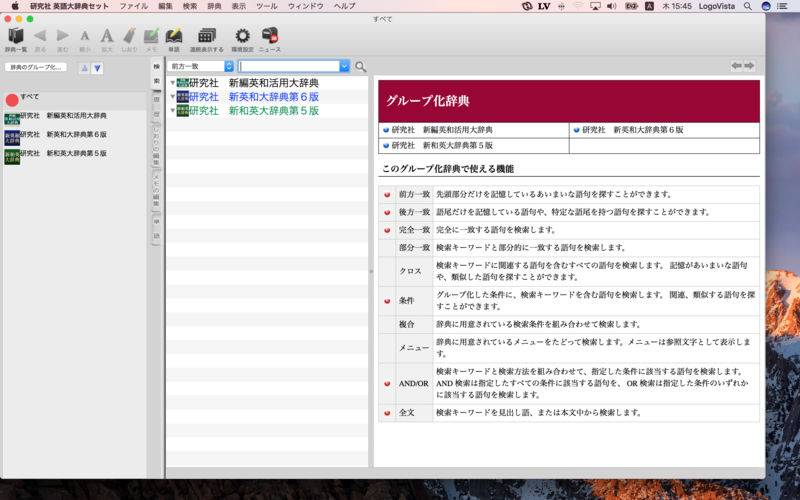
Task: Open the 辞典 menu
Action: coord(214,6)
